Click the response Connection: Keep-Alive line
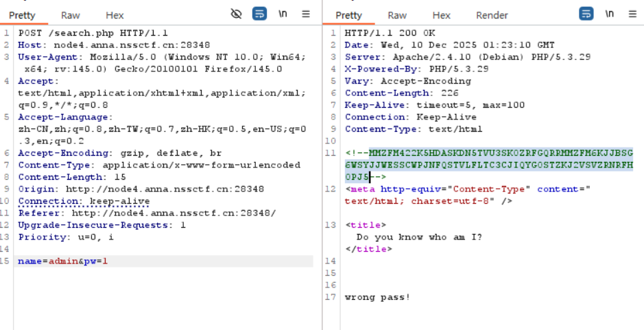This screenshot has height=330, width=644. pyautogui.click(x=411, y=117)
